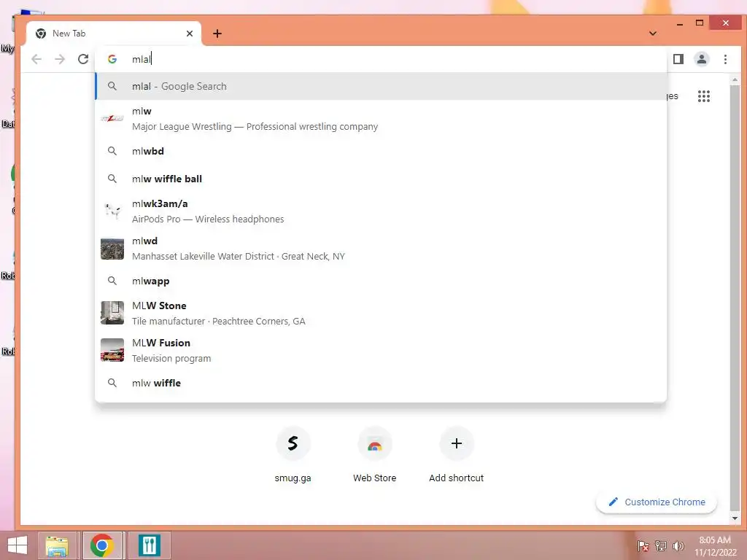The width and height of the screenshot is (747, 560).
Task: Reload the page with the refresh icon
Action: pos(83,59)
